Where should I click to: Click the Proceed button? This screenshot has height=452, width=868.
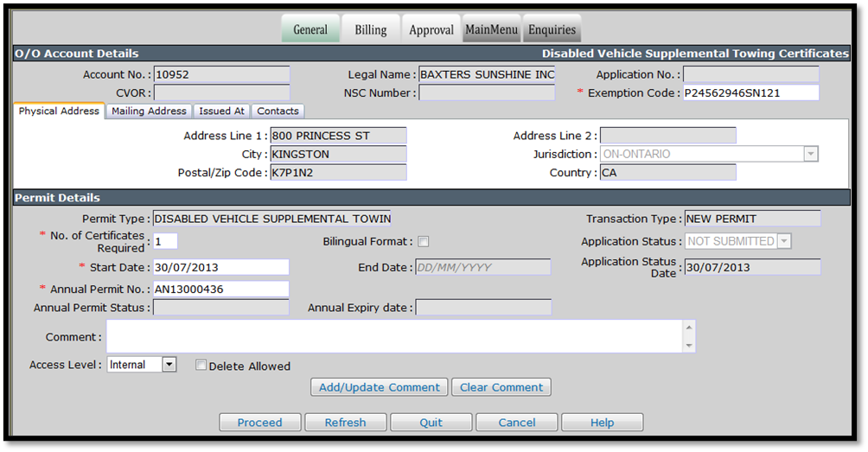[260, 423]
